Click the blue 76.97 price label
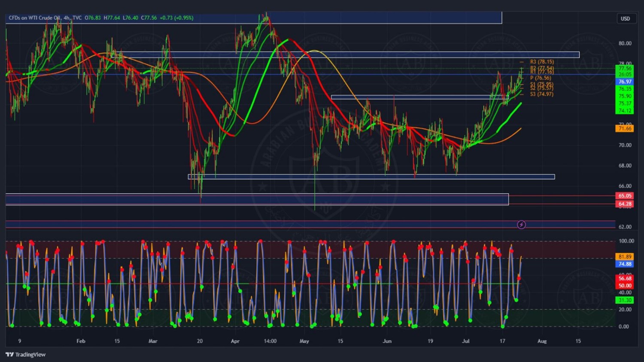644x362 pixels. 625,81
